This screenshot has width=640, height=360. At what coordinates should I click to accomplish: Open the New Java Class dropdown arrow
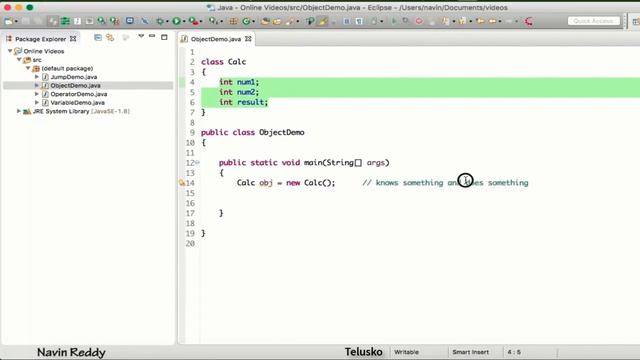253,21
